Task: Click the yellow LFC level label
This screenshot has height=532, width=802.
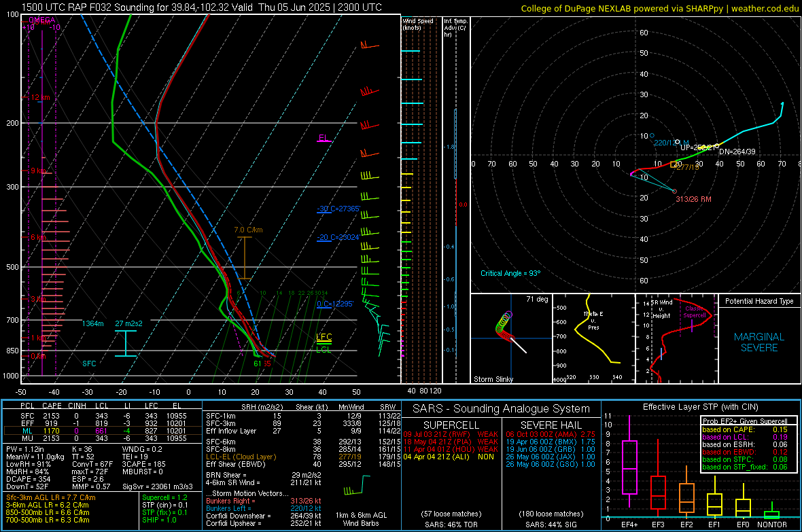Action: pyautogui.click(x=324, y=336)
